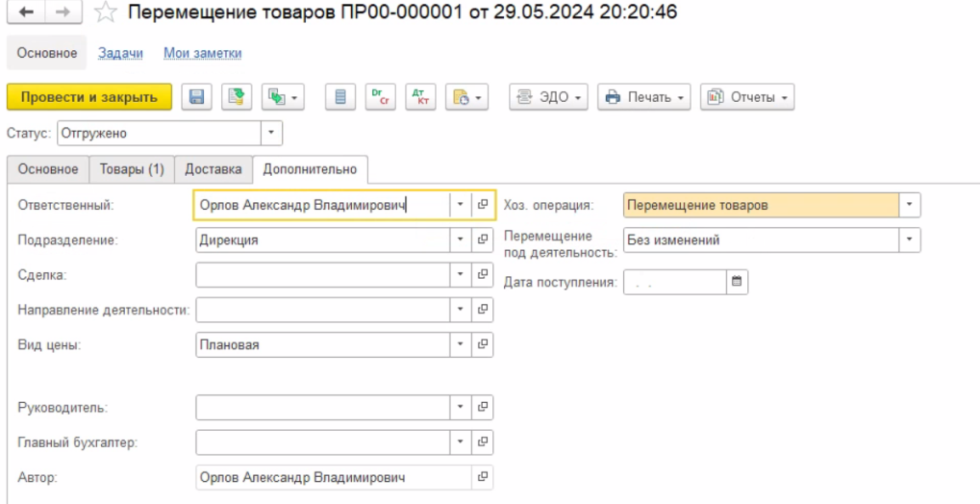The width and height of the screenshot is (980, 504).
Task: Switch to the Товары (1) tab
Action: 132,169
